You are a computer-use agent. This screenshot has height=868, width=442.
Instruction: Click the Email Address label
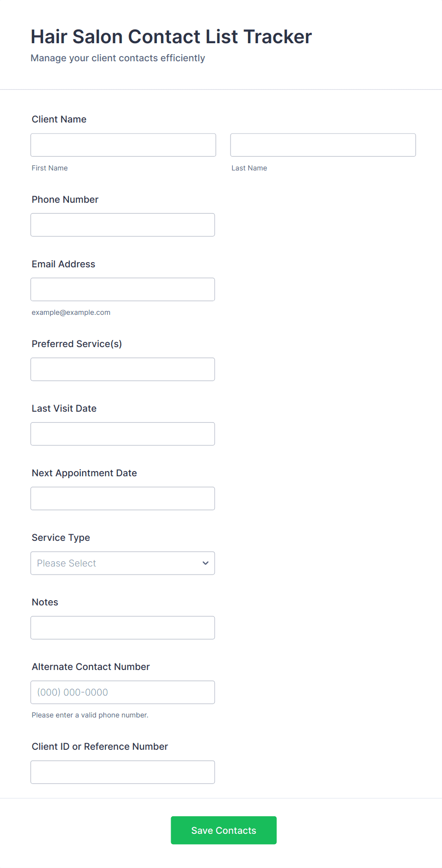(63, 264)
